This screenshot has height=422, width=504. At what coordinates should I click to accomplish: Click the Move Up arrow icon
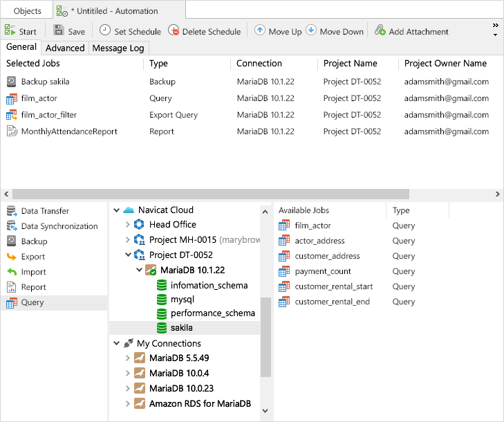pos(260,30)
